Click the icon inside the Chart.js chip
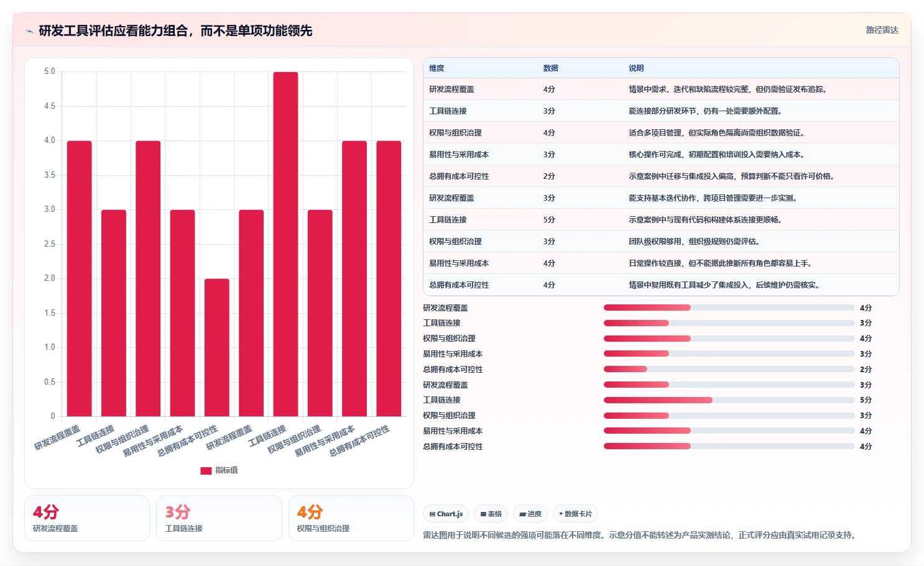924x566 pixels. pos(432,514)
